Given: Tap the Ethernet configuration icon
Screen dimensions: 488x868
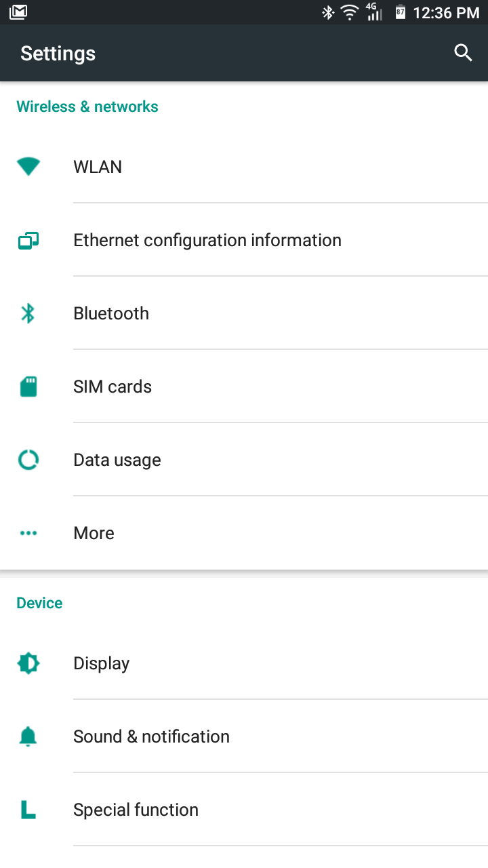Looking at the screenshot, I should (28, 240).
